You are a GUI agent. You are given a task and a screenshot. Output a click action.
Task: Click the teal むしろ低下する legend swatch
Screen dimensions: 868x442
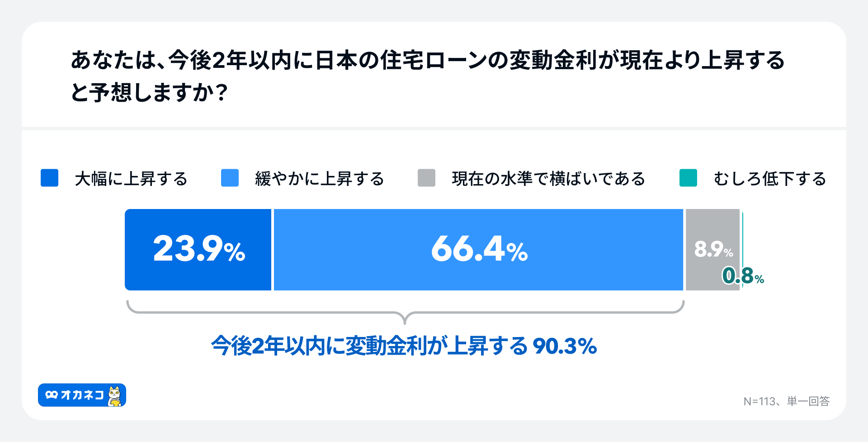pos(688,178)
